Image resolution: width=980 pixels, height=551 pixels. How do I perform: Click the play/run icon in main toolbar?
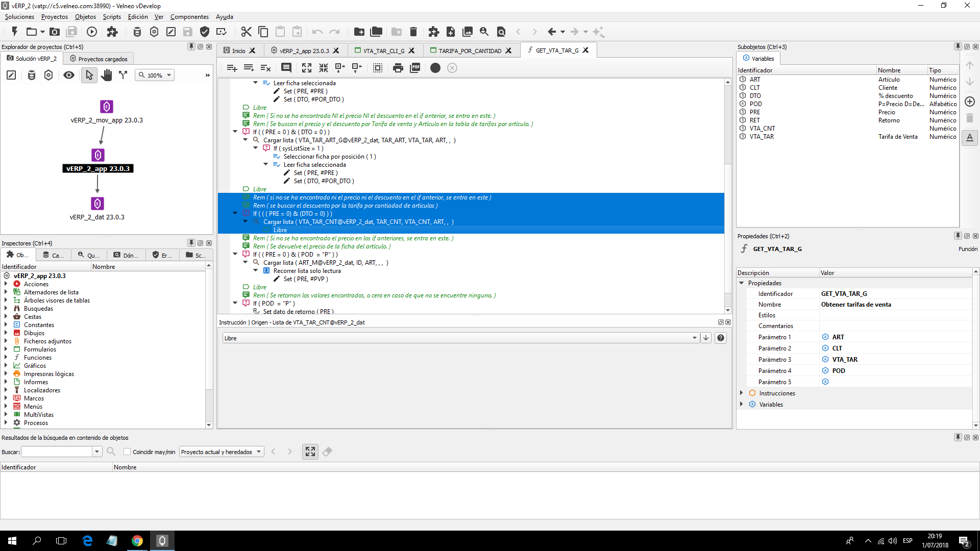[x=92, y=32]
